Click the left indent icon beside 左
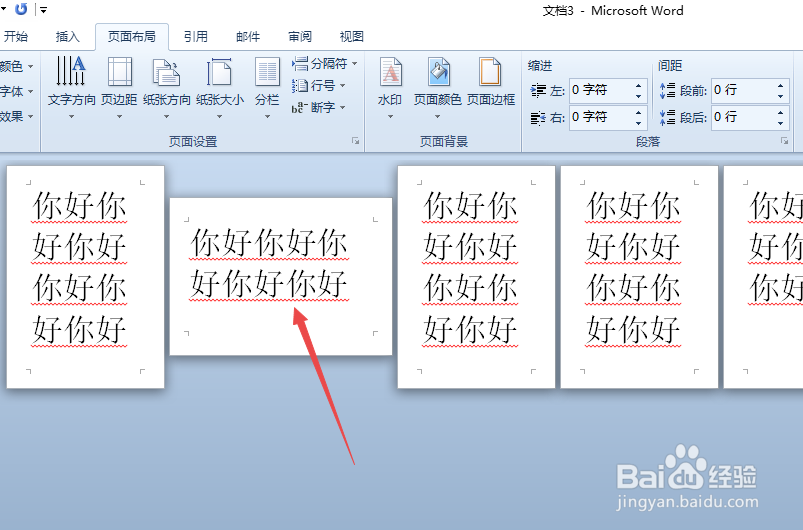 [x=538, y=91]
